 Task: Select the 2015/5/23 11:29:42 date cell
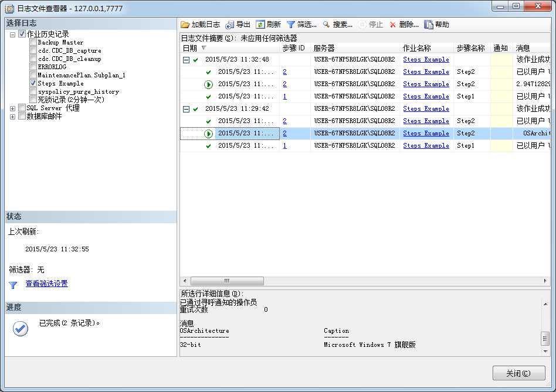pyautogui.click(x=237, y=109)
